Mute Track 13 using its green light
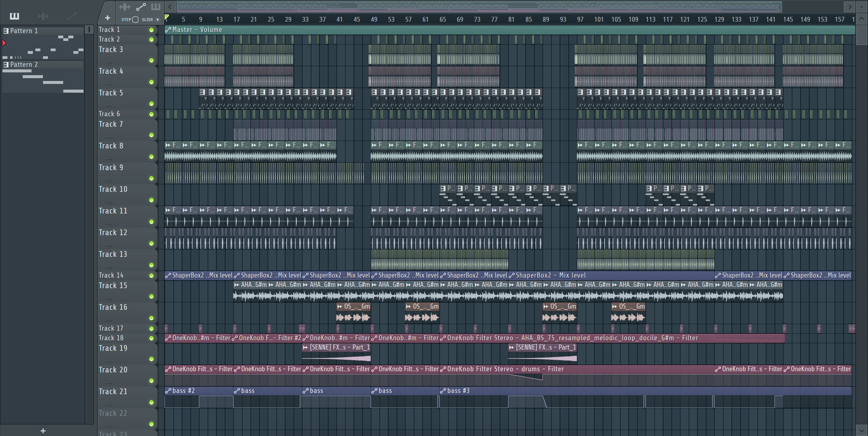This screenshot has width=868, height=436. 152,265
